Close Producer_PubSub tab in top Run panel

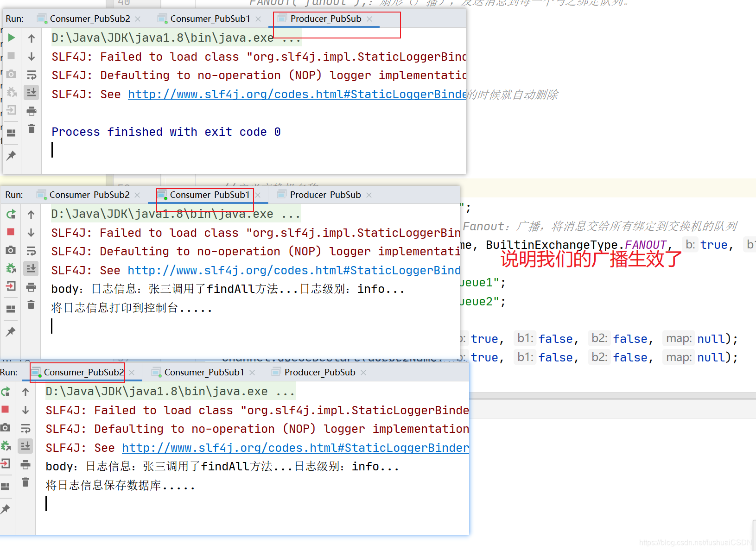(369, 19)
